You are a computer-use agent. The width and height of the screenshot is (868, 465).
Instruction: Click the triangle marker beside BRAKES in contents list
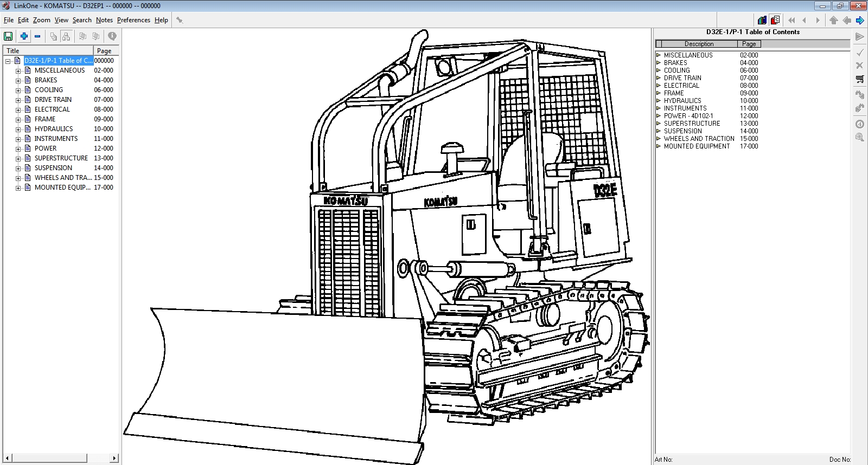pos(659,63)
